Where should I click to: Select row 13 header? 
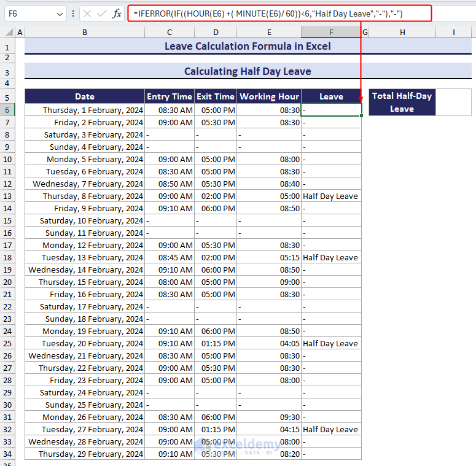[7, 196]
